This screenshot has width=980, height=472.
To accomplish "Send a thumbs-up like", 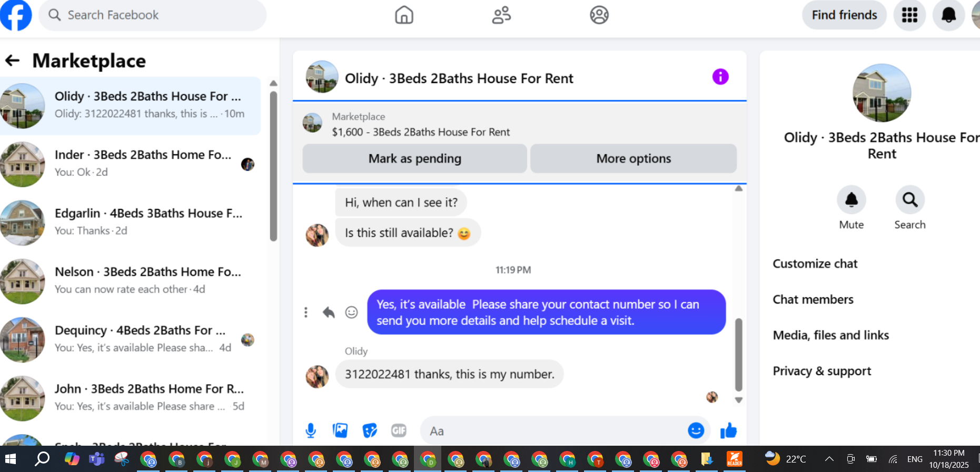I will point(729,430).
